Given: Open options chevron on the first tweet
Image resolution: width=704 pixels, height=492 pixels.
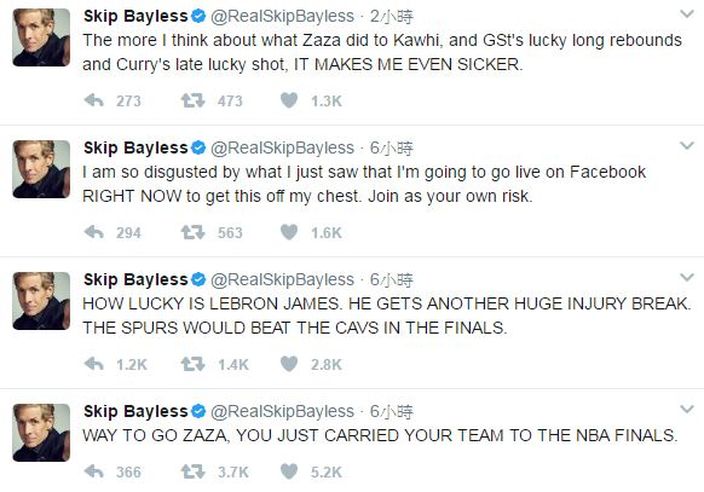Looking at the screenshot, I should click(687, 14).
